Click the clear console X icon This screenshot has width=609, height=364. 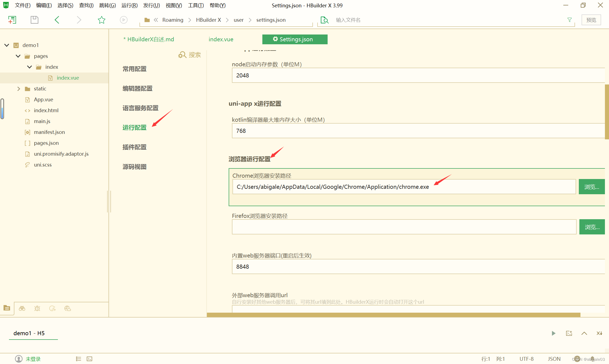click(599, 333)
